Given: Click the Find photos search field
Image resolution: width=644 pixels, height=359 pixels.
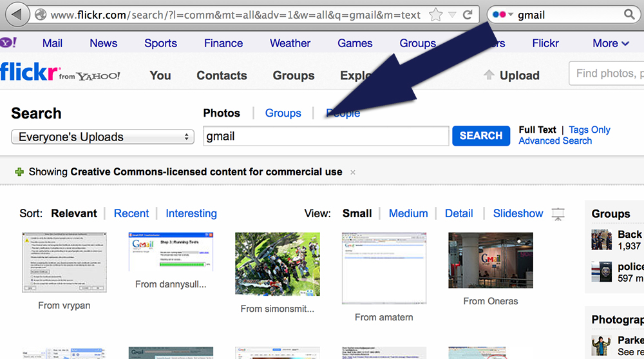Looking at the screenshot, I should coord(606,73).
